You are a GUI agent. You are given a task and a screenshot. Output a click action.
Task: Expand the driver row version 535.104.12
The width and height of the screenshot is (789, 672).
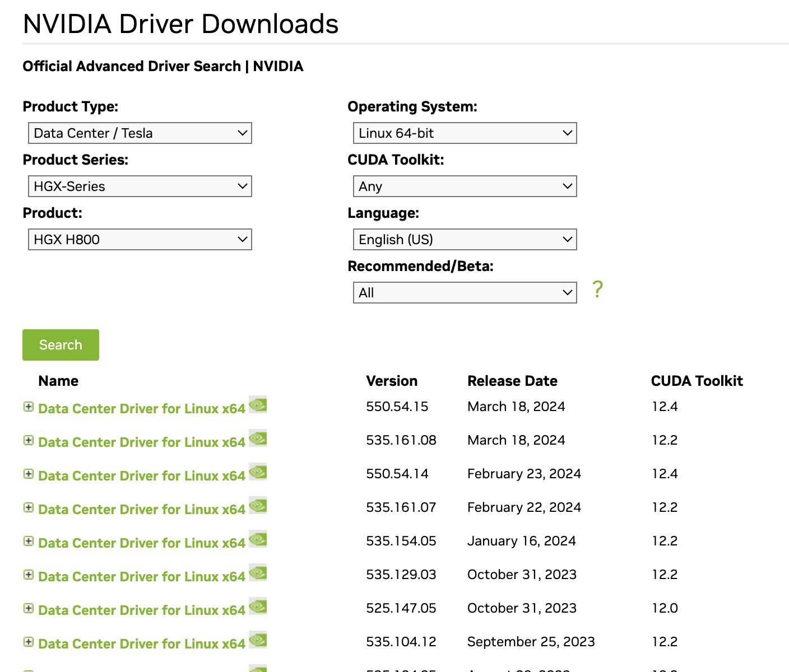[29, 642]
